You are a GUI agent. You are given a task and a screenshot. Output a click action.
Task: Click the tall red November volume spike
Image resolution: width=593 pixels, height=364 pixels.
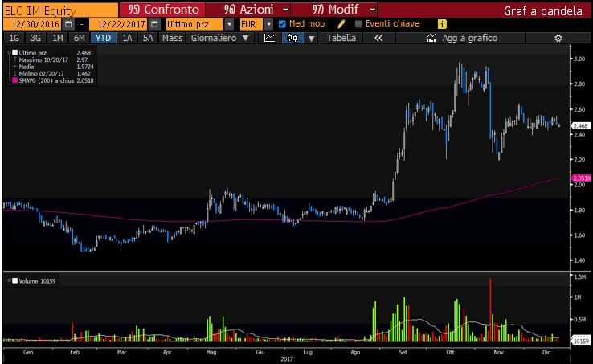[x=490, y=309]
